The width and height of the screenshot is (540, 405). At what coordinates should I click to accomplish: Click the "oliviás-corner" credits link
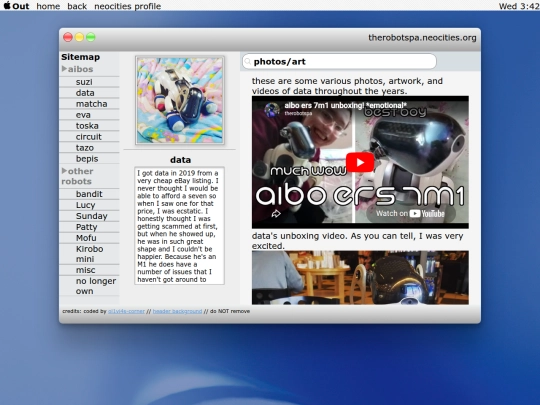pos(126,311)
